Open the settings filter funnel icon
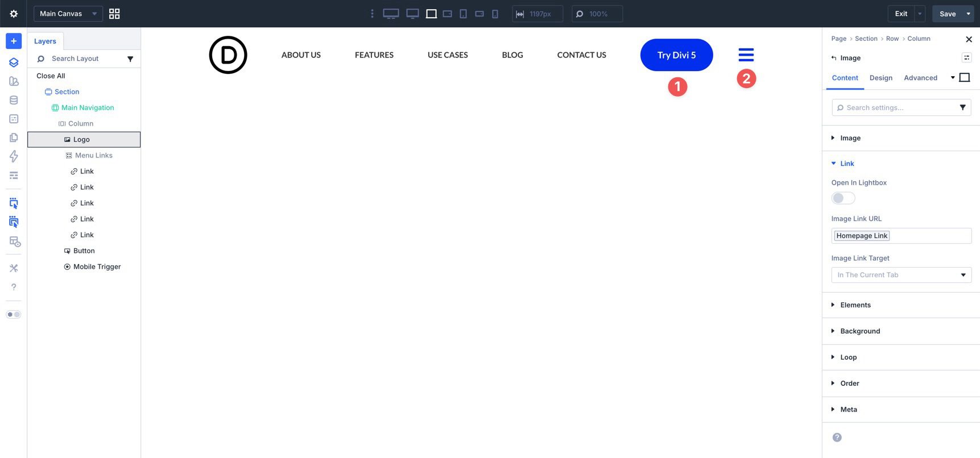Screen dimensions: 980x458 (963, 107)
